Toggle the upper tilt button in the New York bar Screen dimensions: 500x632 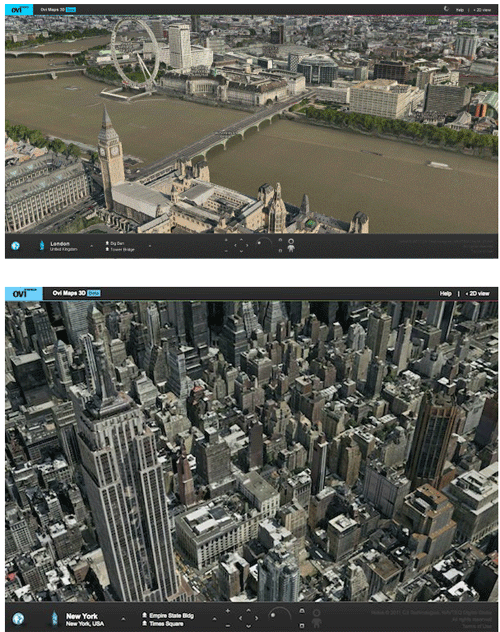302,611
